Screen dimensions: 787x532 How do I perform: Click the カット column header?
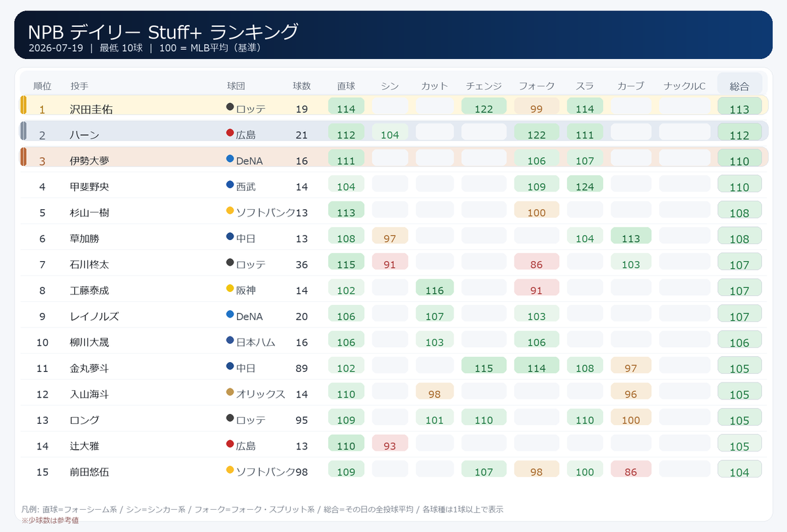434,86
